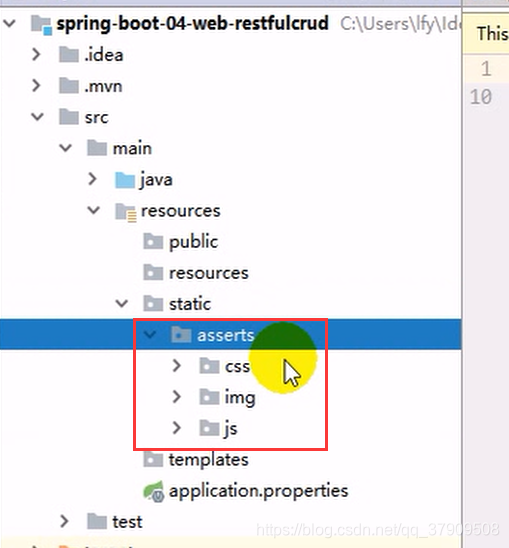Select the static folder label
The height and width of the screenshot is (548, 509).
point(190,303)
